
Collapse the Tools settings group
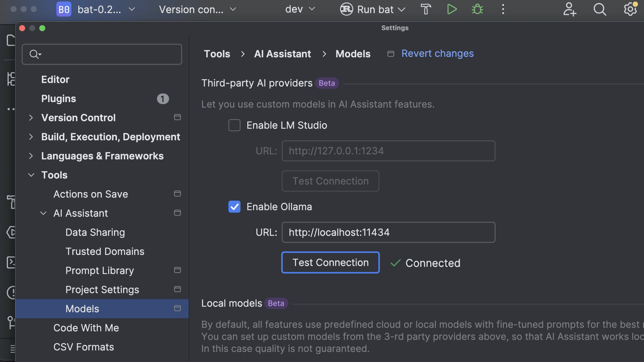31,175
